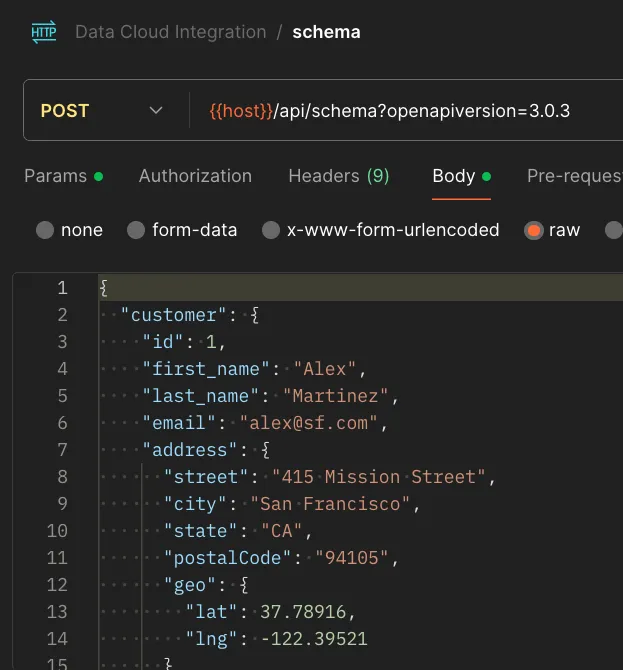Click the "94105" value

pyautogui.click(x=352, y=558)
